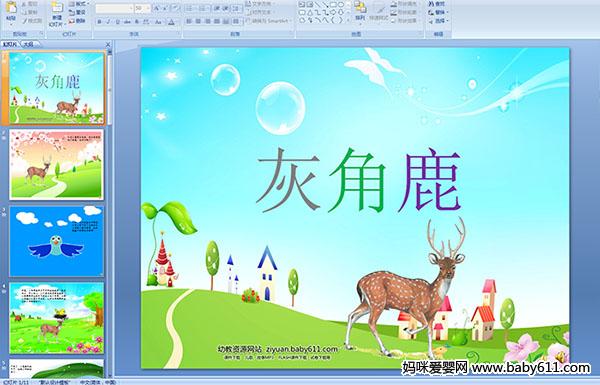
Task: Select the blue bird slide thumbnail
Action: (57, 241)
